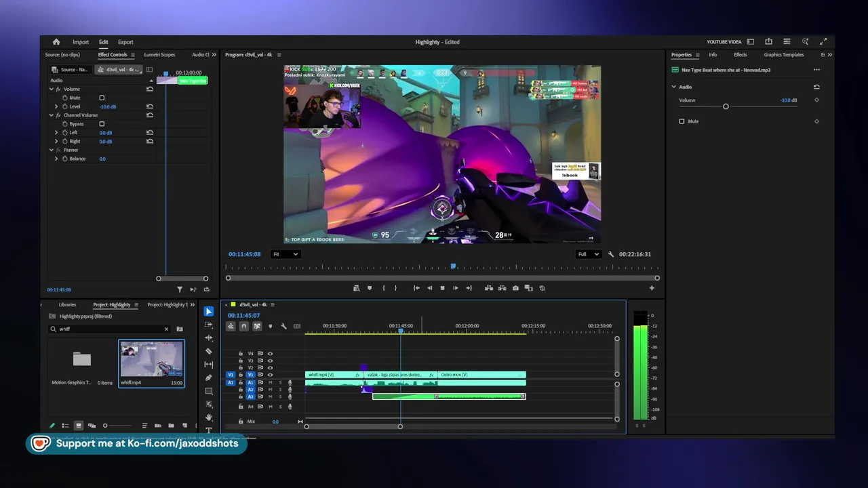Switch to the Info tab
Viewport: 868px width, 488px height.
pos(713,55)
